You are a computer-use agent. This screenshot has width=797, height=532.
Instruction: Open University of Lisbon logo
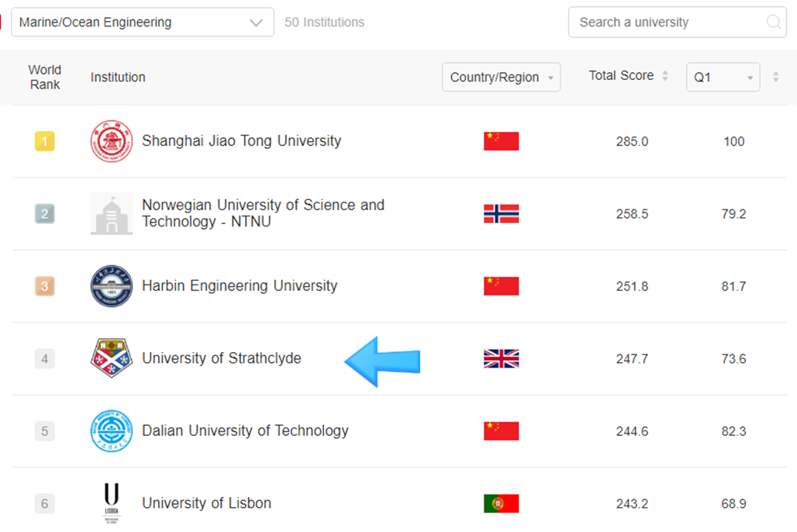(x=112, y=503)
